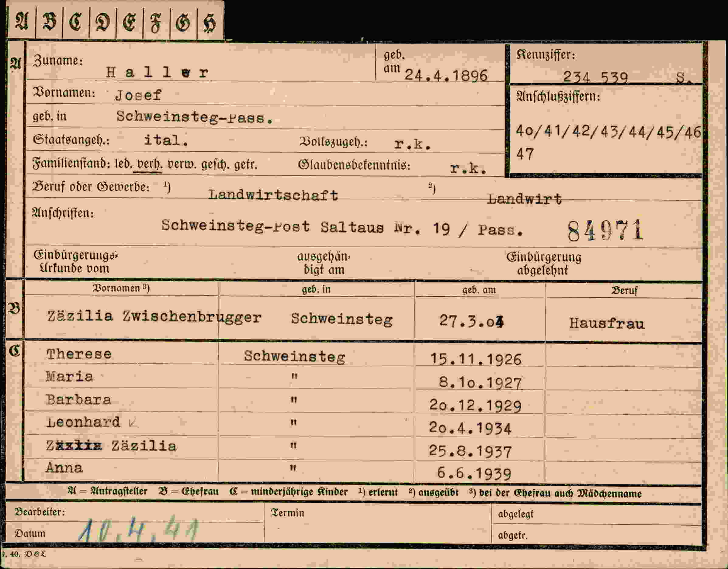Viewport: 728px width, 569px height.
Task: Click the stamped number 84971
Action: click(x=605, y=230)
